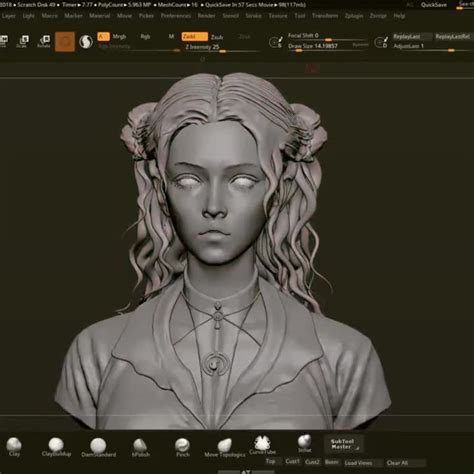Screen dimensions: 474x474
Task: Open the Preferences menu
Action: (176, 16)
